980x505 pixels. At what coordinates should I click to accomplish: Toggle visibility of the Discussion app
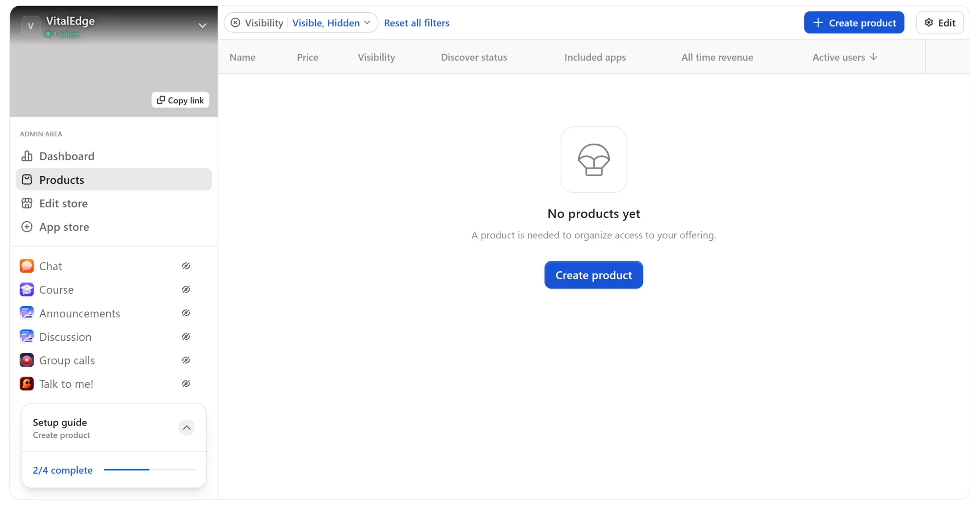point(186,337)
